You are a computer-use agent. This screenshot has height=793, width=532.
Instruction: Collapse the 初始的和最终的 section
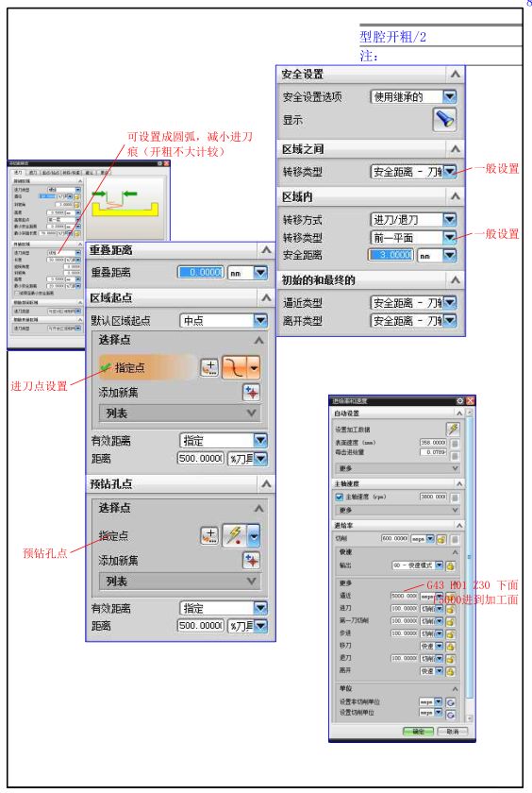point(456,279)
